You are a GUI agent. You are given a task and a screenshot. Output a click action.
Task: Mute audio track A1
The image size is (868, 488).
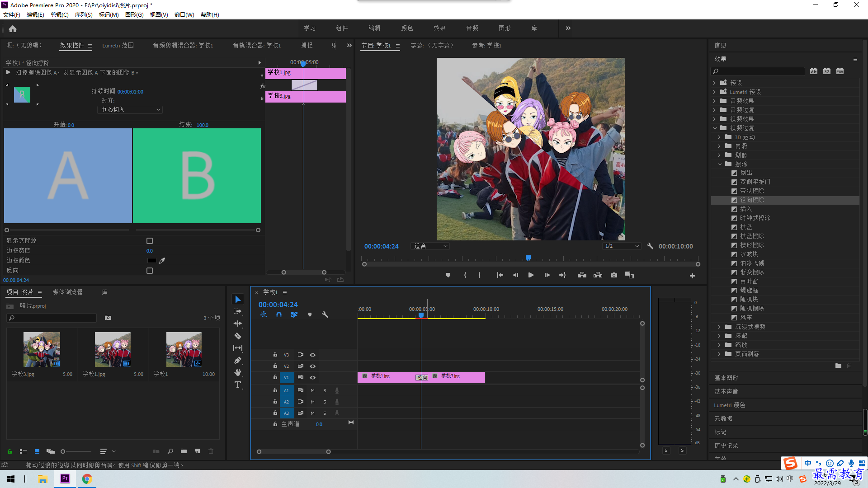(312, 390)
